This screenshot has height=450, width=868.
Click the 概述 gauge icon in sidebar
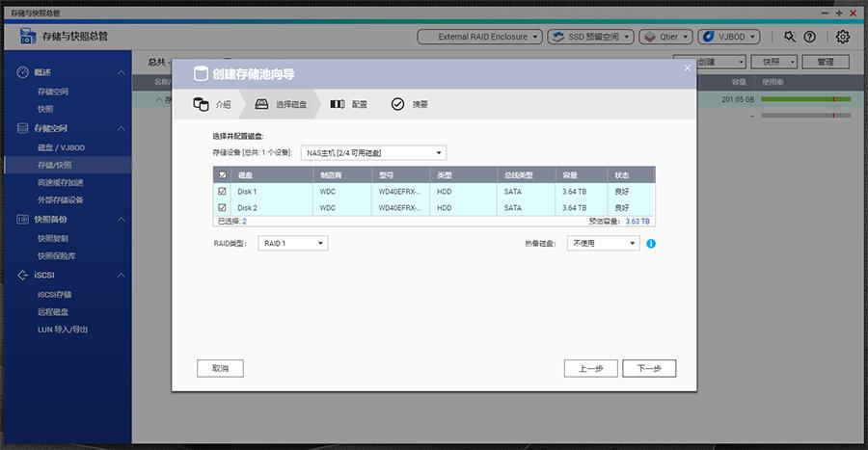click(23, 72)
